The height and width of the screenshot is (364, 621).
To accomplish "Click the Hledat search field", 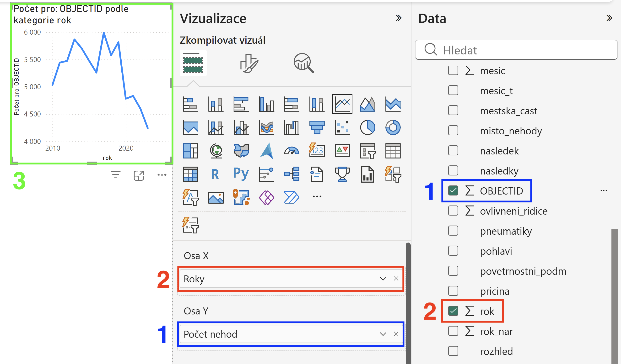I will pyautogui.click(x=516, y=50).
